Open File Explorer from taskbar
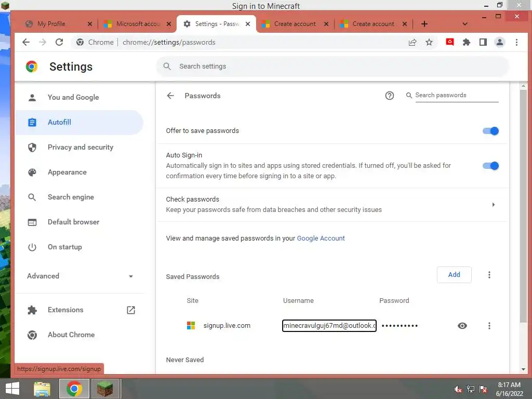 point(42,389)
